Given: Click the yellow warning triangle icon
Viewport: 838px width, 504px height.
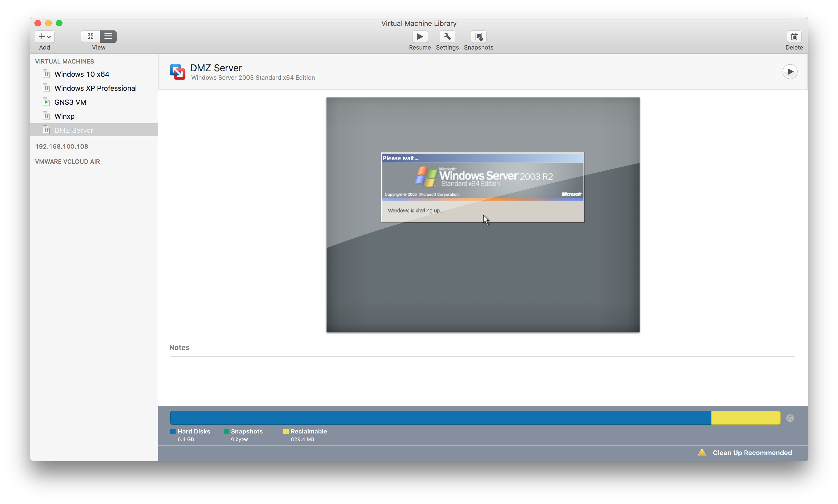Looking at the screenshot, I should click(x=702, y=453).
